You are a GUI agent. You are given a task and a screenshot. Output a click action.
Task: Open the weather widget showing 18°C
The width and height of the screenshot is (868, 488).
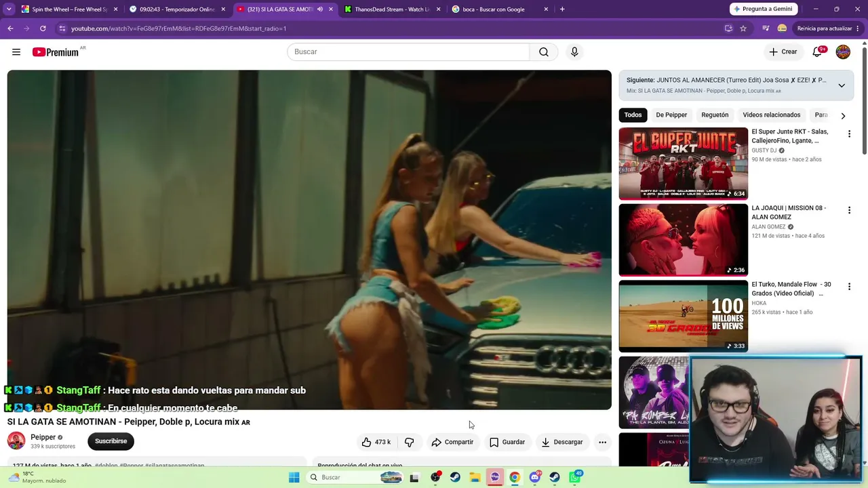38,477
